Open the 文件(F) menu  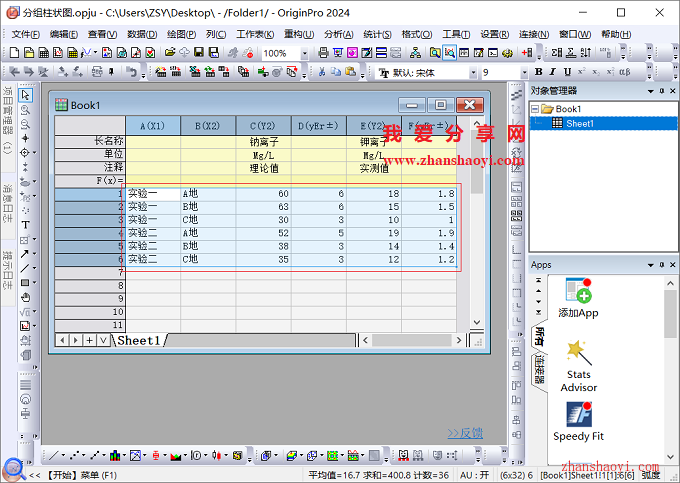[x=25, y=34]
